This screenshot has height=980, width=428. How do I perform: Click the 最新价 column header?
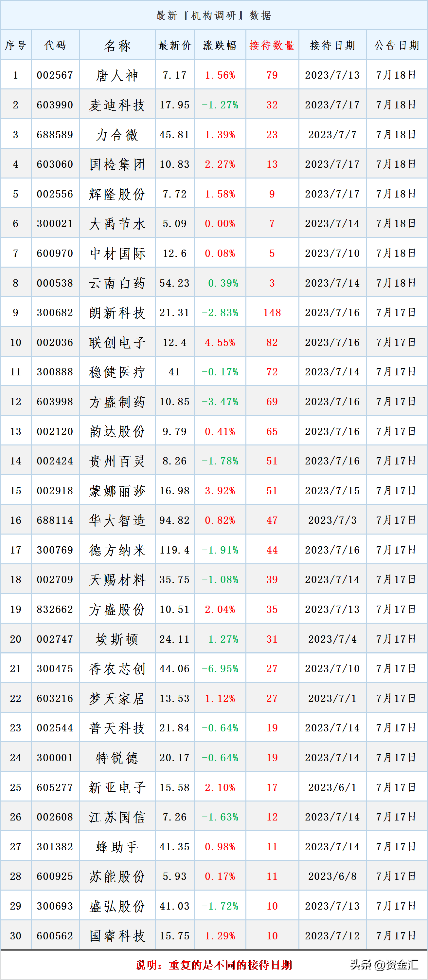pos(174,46)
